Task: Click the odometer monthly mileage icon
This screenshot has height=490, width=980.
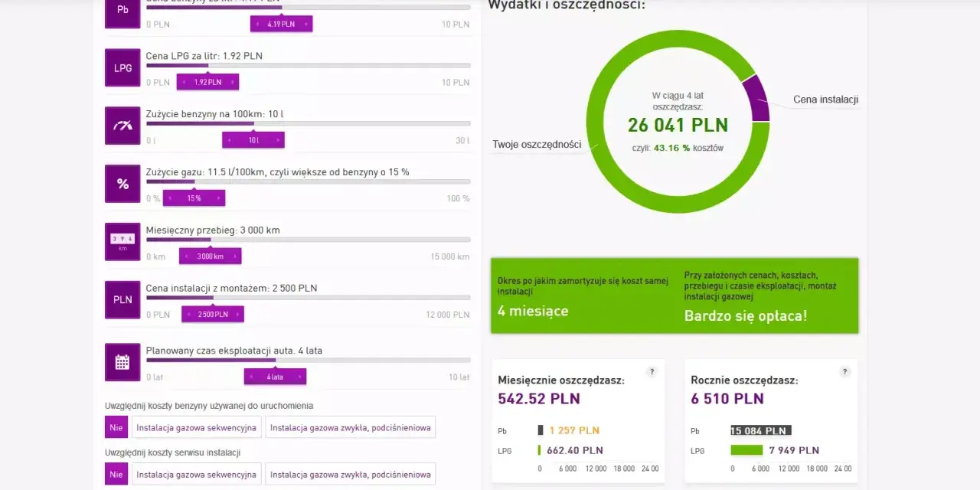Action: tap(122, 242)
